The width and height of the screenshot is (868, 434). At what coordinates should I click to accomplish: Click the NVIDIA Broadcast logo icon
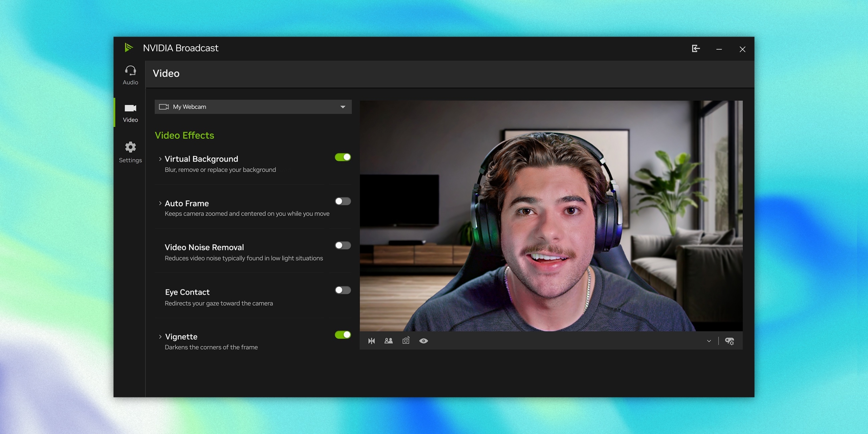[129, 48]
